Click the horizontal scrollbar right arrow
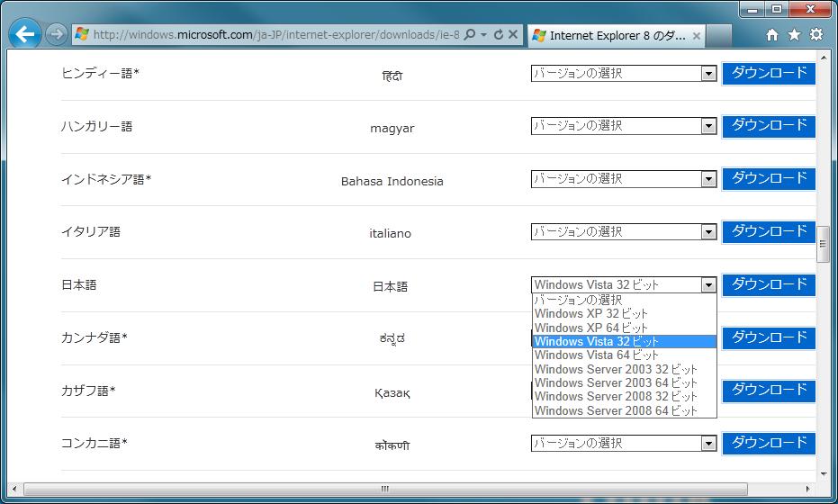838x504 pixels. click(807, 489)
